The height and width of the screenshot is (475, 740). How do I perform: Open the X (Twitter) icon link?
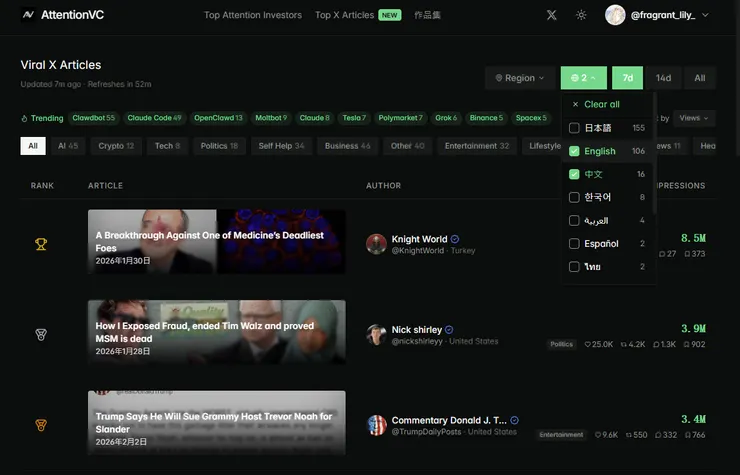pyautogui.click(x=552, y=15)
